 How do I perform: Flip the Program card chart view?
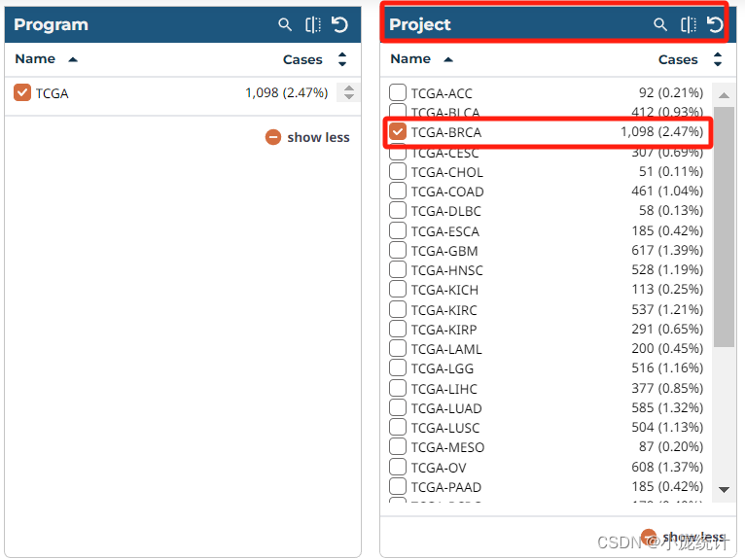click(x=313, y=24)
